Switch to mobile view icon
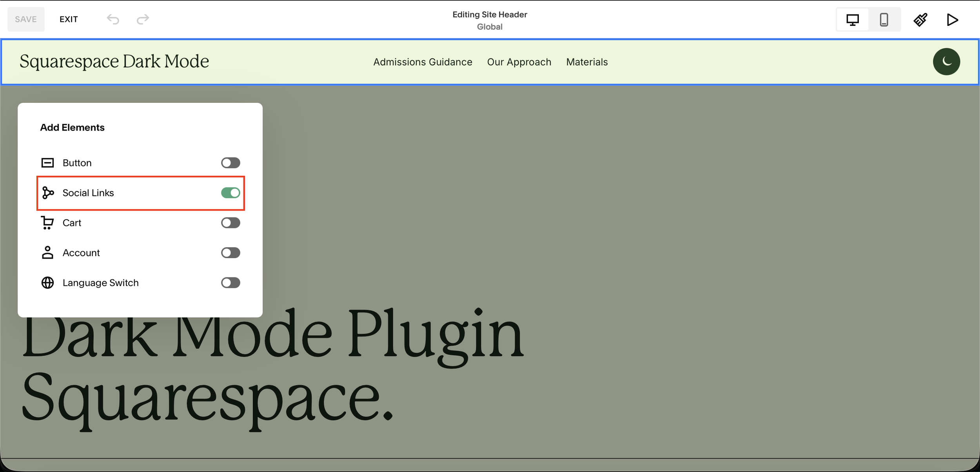 [x=884, y=20]
